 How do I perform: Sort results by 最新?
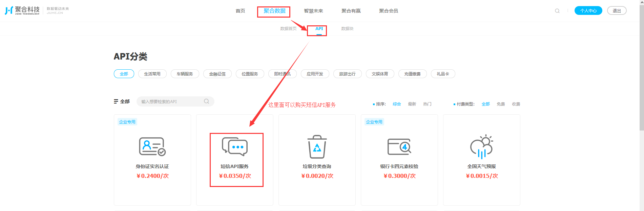click(412, 104)
